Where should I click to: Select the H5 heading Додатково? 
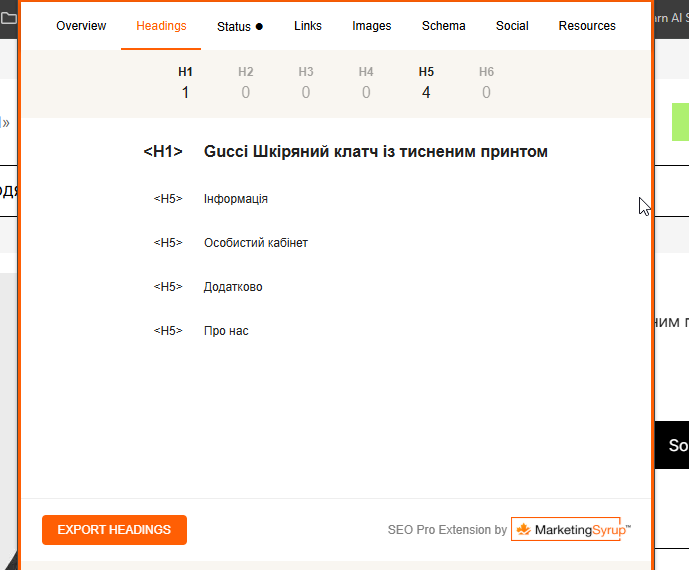[233, 287]
